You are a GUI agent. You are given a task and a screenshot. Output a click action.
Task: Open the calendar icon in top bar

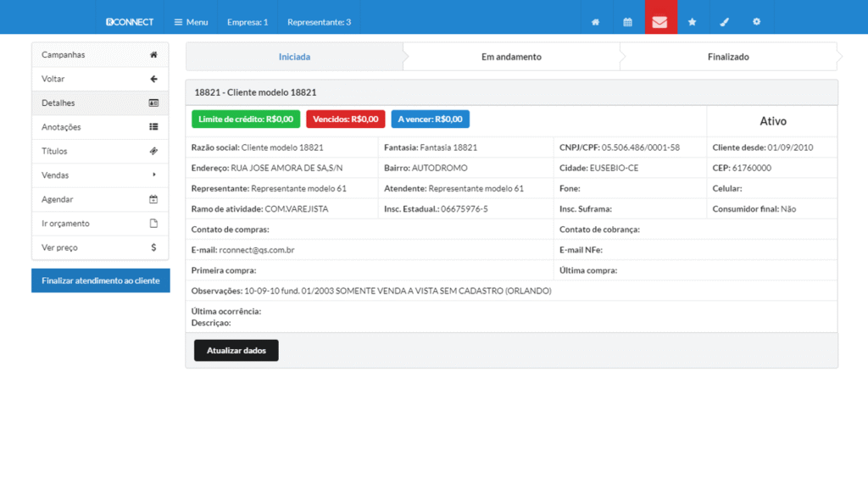[x=627, y=22]
